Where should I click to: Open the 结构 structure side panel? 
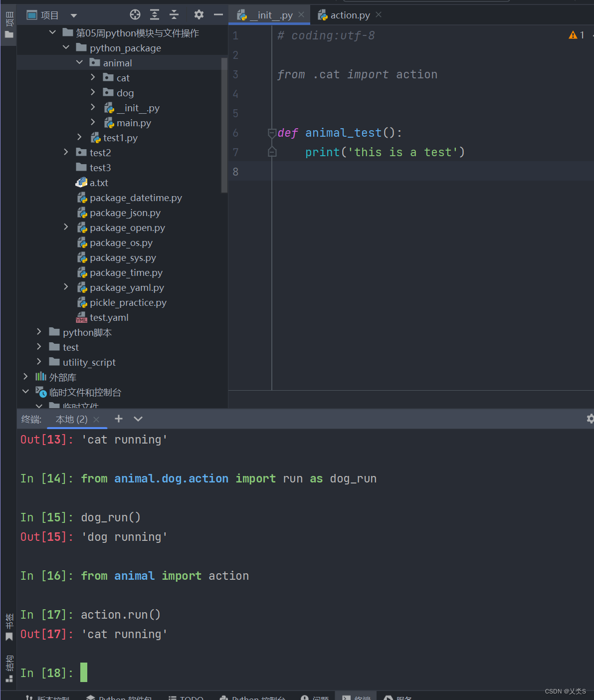8,669
